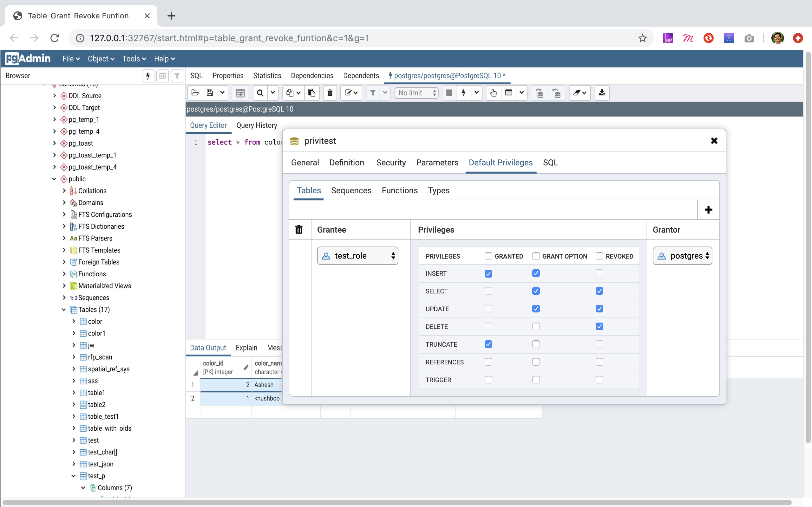The width and height of the screenshot is (812, 507).
Task: Click the plus icon to add privilege row
Action: 708,210
